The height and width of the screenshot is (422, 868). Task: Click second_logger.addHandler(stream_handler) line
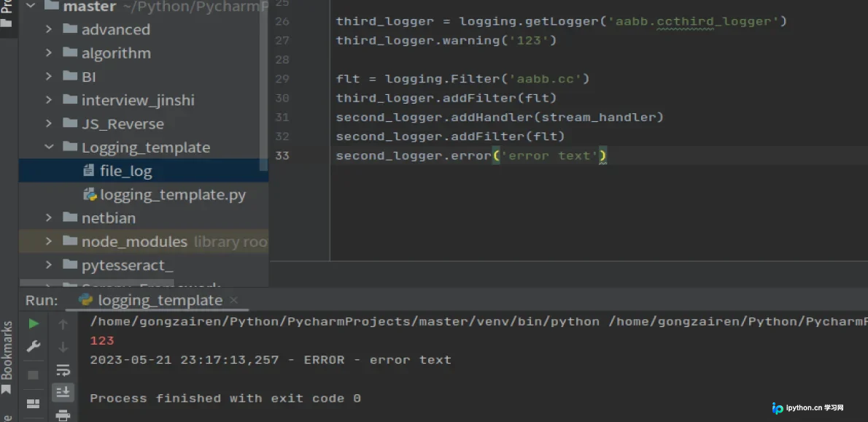(500, 118)
